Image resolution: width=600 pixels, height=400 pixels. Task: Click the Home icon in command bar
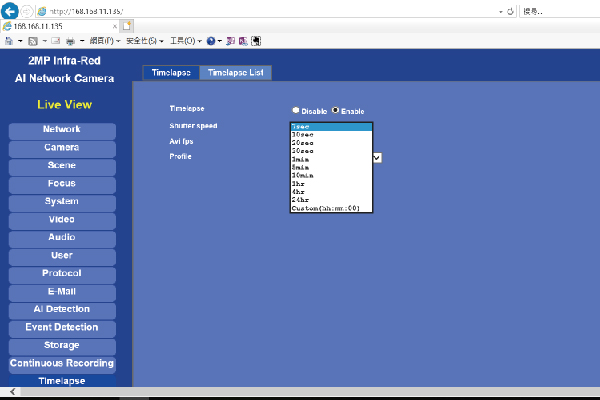point(9,41)
